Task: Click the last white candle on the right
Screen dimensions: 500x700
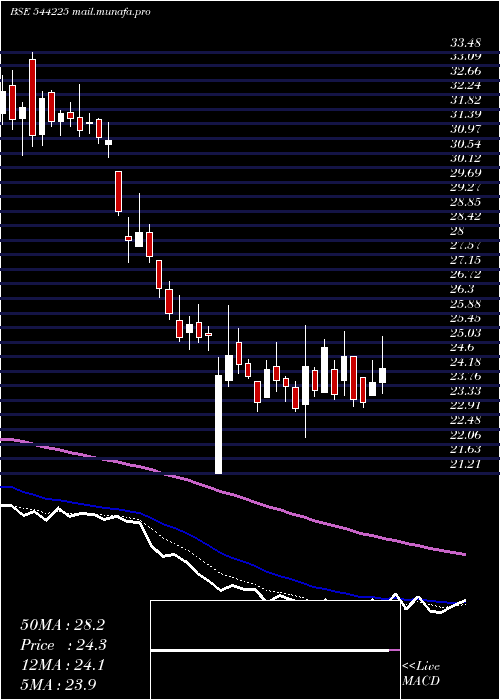Action: (x=383, y=375)
